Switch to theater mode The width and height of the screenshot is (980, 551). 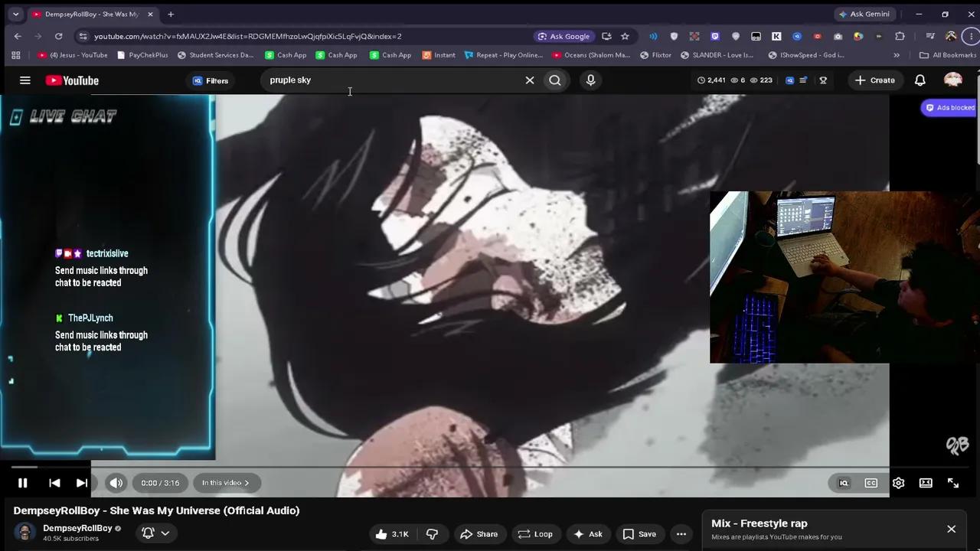click(x=926, y=483)
